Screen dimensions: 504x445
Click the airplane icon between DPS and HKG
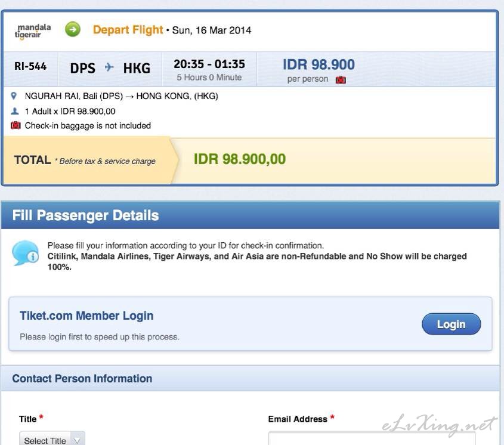point(109,67)
